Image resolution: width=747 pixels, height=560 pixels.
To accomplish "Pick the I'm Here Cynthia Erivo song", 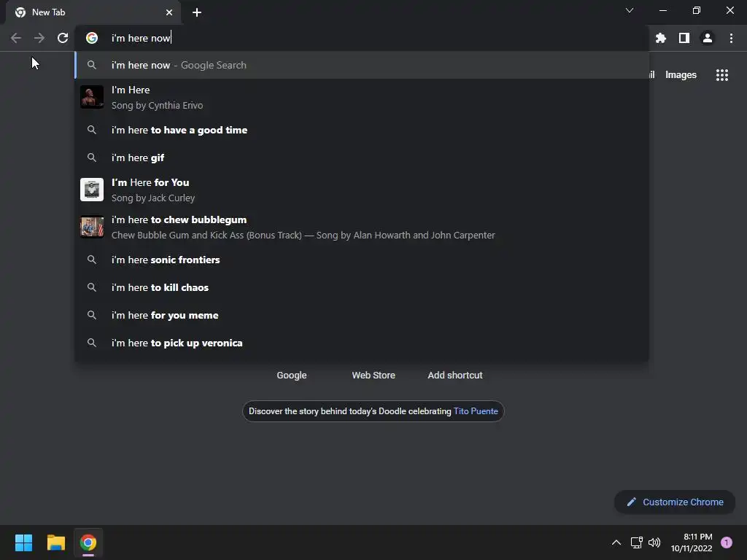I will click(x=158, y=97).
